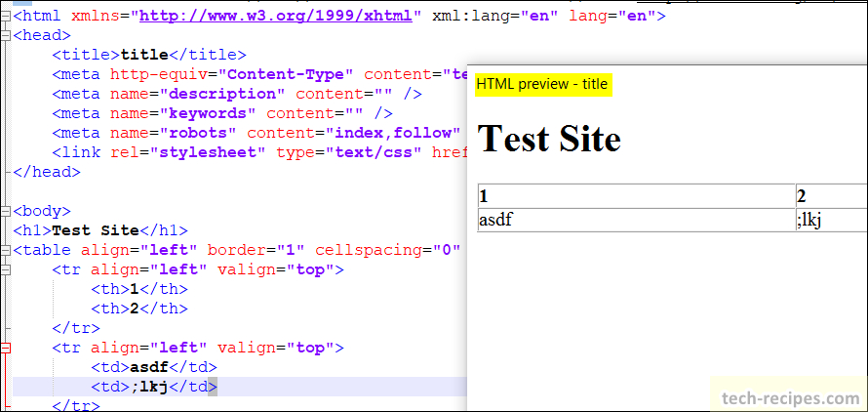The image size is (868, 412).
Task: Collapse the body tag fold marker
Action: [x=6, y=211]
